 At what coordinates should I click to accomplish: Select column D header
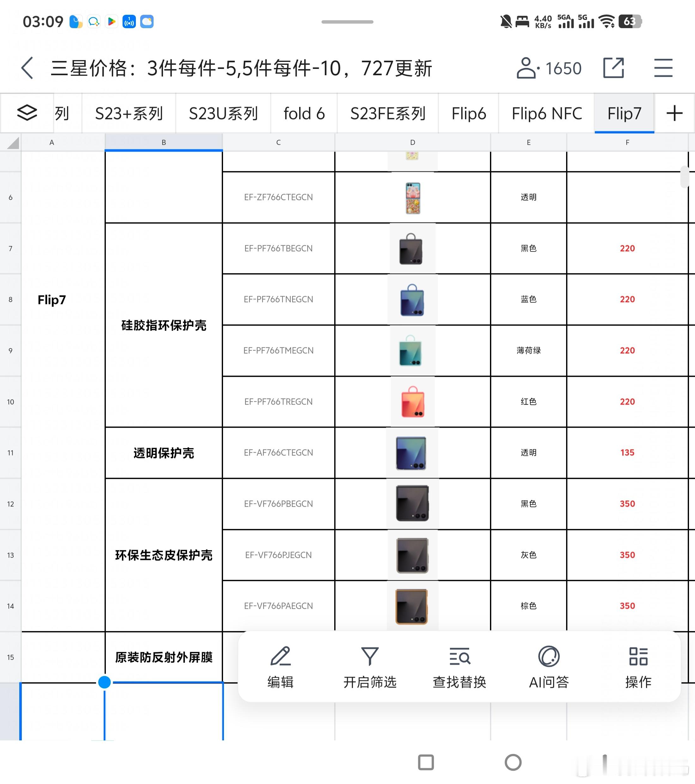coord(413,142)
